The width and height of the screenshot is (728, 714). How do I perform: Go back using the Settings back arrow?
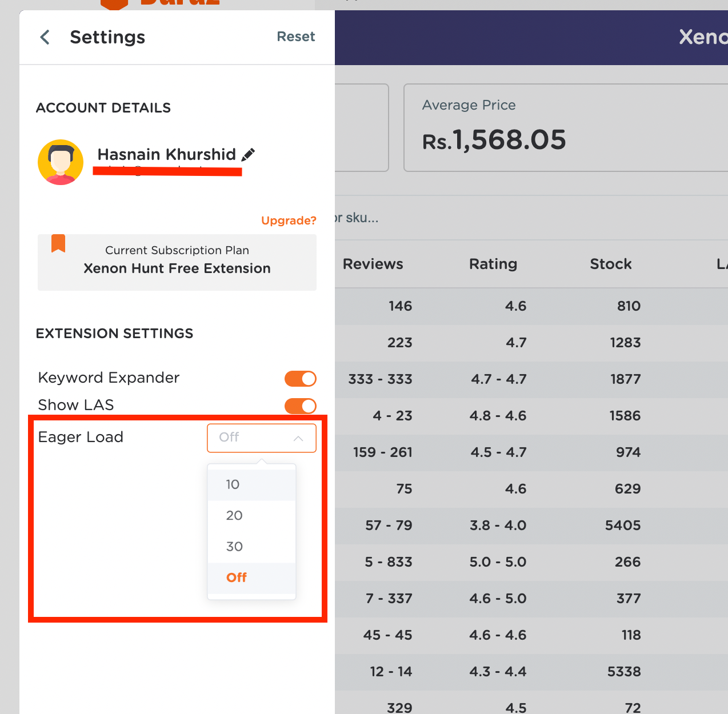pos(45,38)
